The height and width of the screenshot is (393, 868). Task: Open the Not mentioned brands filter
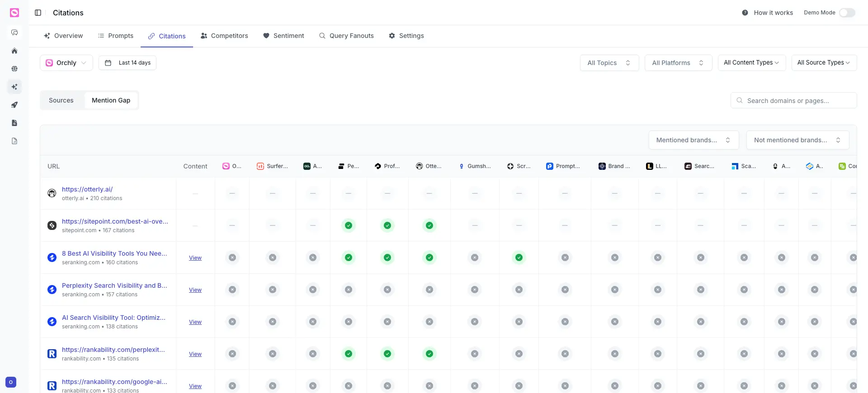(x=798, y=140)
